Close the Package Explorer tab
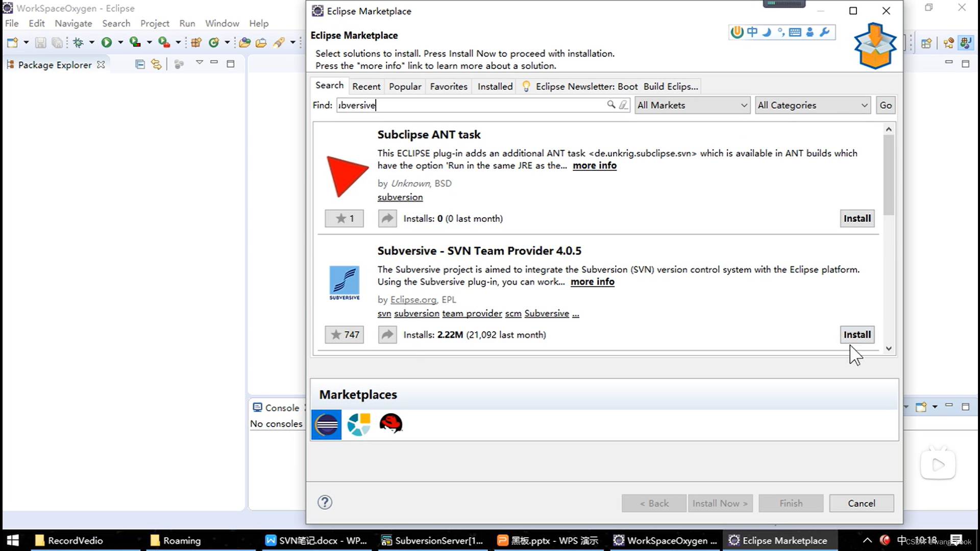The width and height of the screenshot is (980, 551). [101, 65]
